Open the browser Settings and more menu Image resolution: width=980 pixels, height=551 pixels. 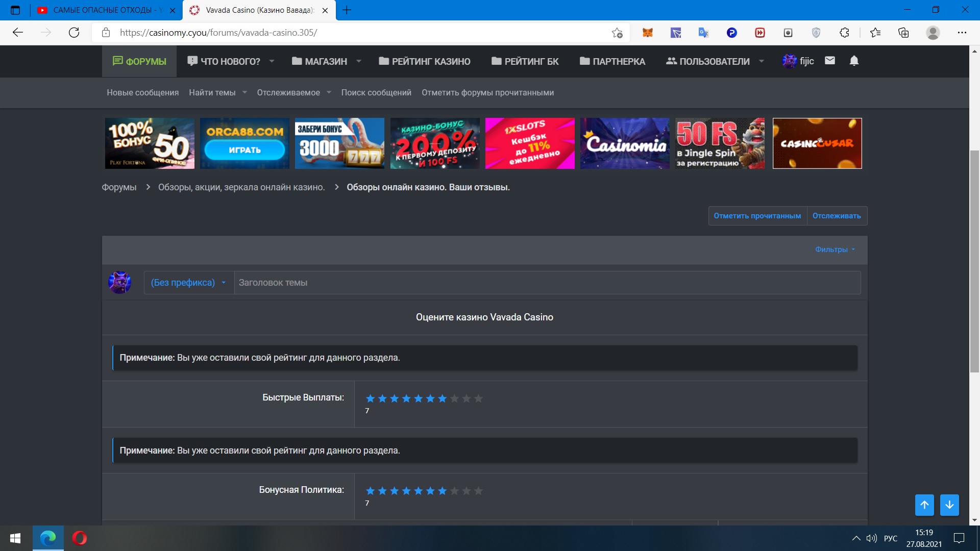coord(962,33)
